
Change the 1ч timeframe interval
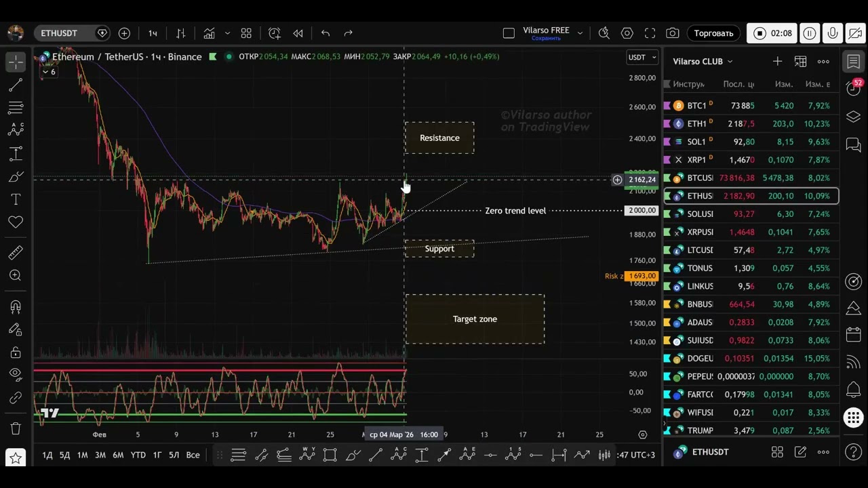153,33
